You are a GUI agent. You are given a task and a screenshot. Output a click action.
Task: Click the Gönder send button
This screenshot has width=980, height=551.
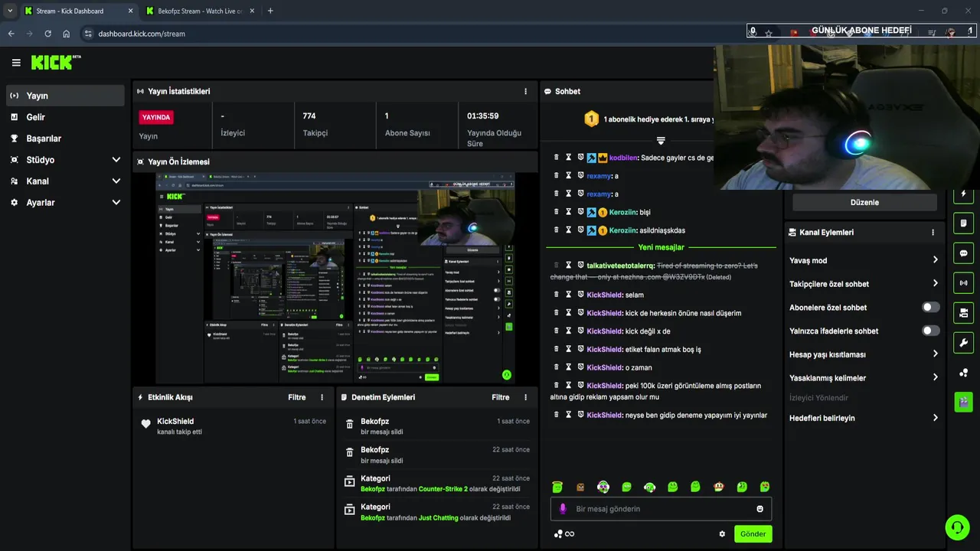click(753, 534)
